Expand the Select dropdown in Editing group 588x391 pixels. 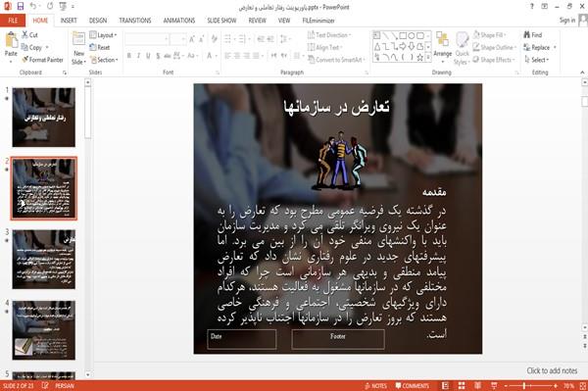click(x=537, y=60)
